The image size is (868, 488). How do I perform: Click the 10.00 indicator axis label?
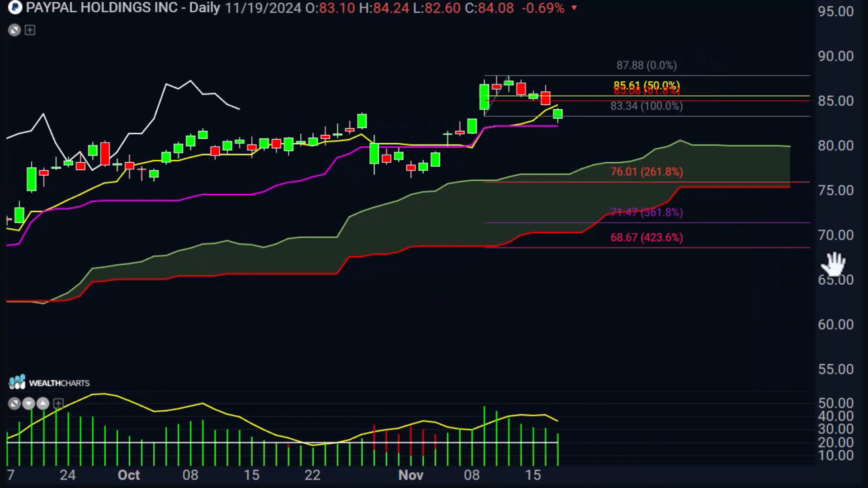click(836, 455)
